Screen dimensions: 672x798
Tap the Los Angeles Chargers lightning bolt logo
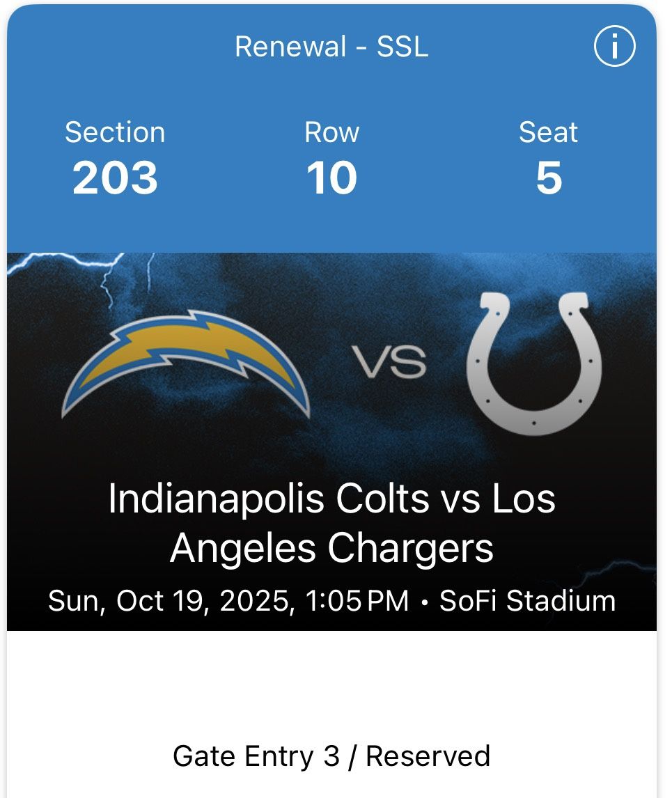click(x=186, y=362)
